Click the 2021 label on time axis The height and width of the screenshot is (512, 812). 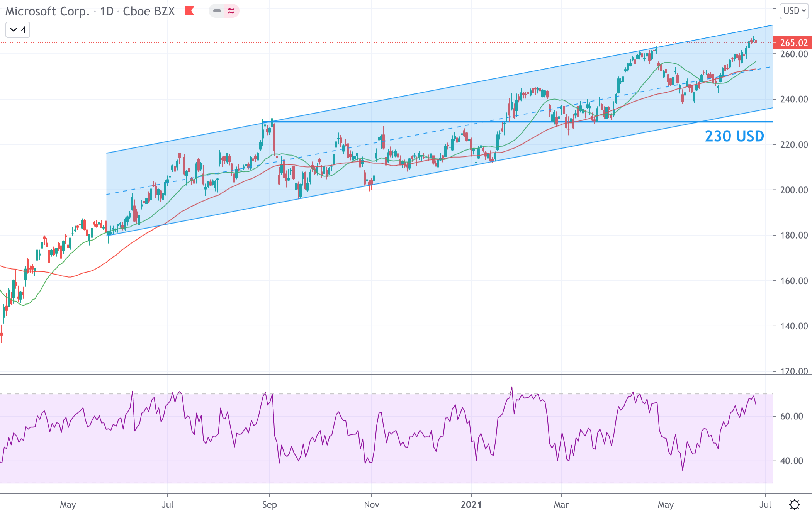tap(471, 505)
